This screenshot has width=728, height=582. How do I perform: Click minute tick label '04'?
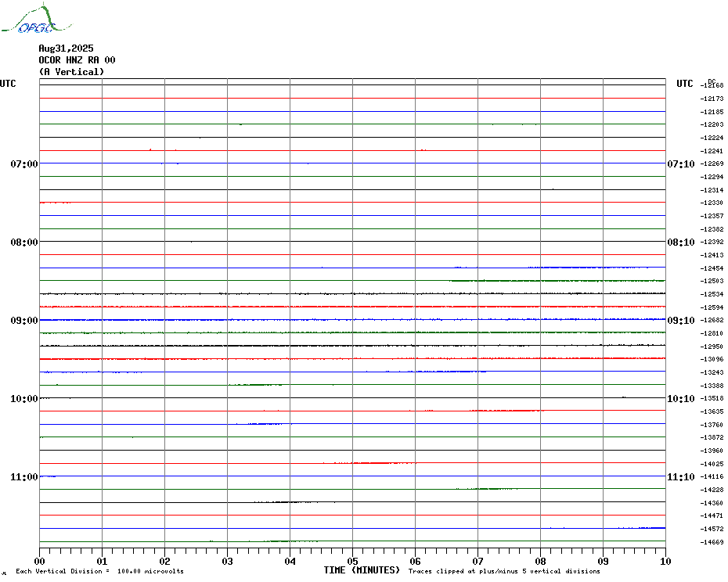click(x=290, y=562)
